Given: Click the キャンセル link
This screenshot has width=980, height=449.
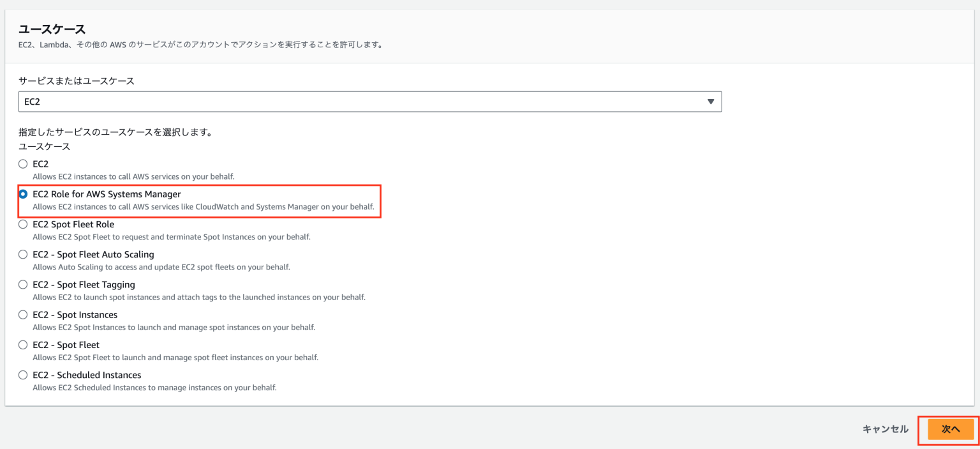Looking at the screenshot, I should point(885,429).
